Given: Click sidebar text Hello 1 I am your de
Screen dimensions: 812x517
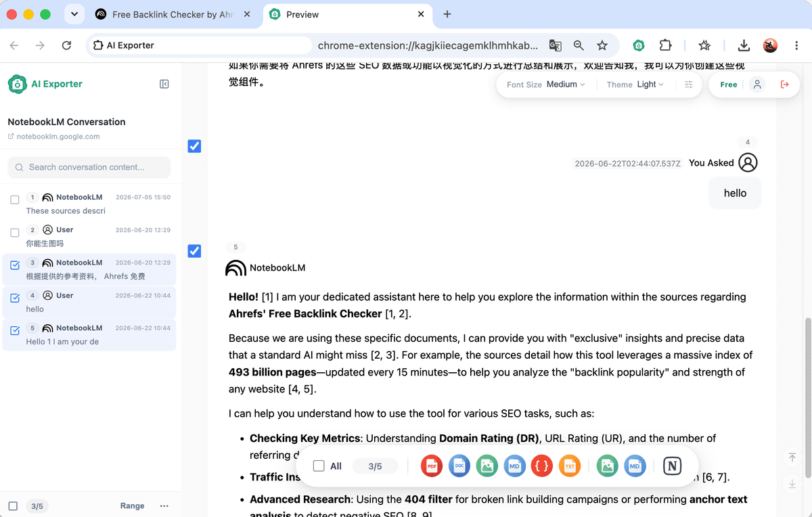Looking at the screenshot, I should tap(62, 342).
